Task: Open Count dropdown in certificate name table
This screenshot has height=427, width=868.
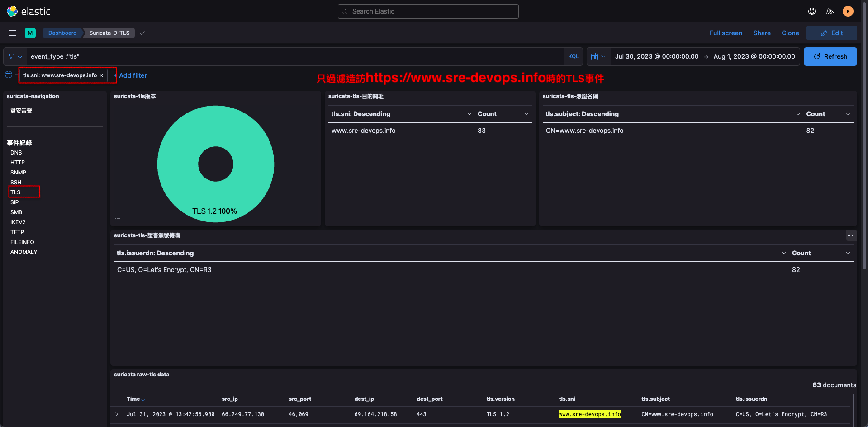Action: click(x=848, y=114)
